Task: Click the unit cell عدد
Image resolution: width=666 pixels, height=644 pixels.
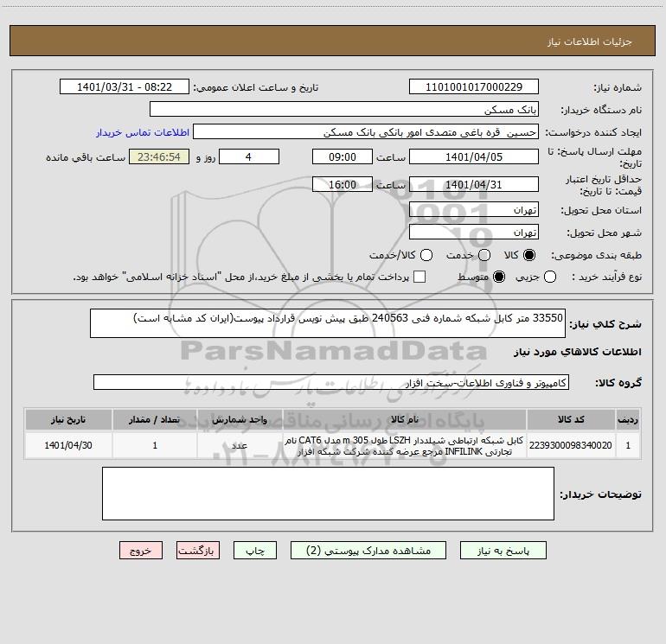Action: (240, 445)
